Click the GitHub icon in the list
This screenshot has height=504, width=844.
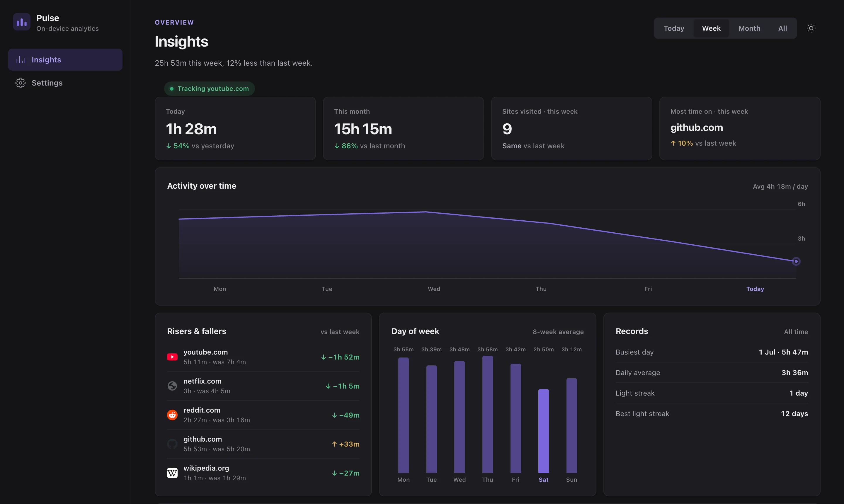point(172,444)
